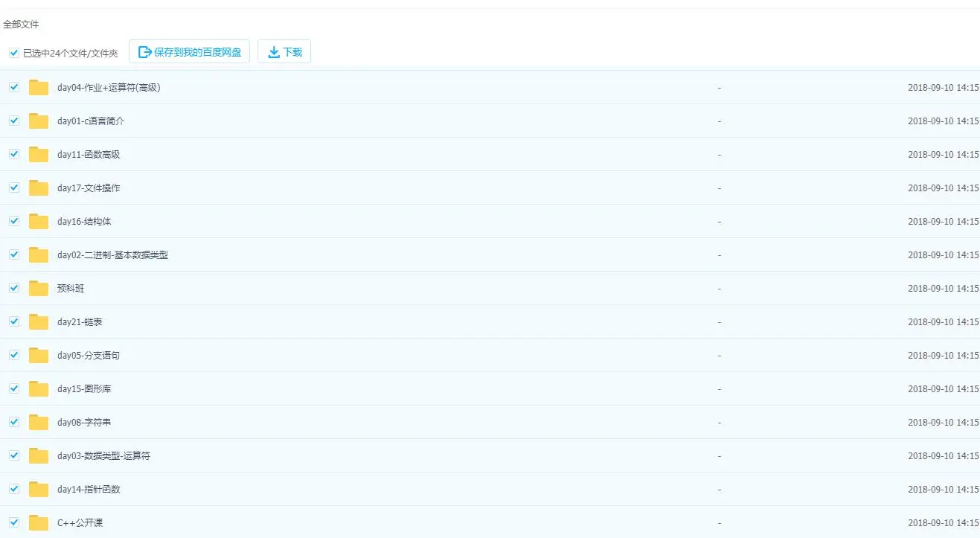The width and height of the screenshot is (980, 538).
Task: Open folder name day11-函数高级
Action: coord(89,154)
